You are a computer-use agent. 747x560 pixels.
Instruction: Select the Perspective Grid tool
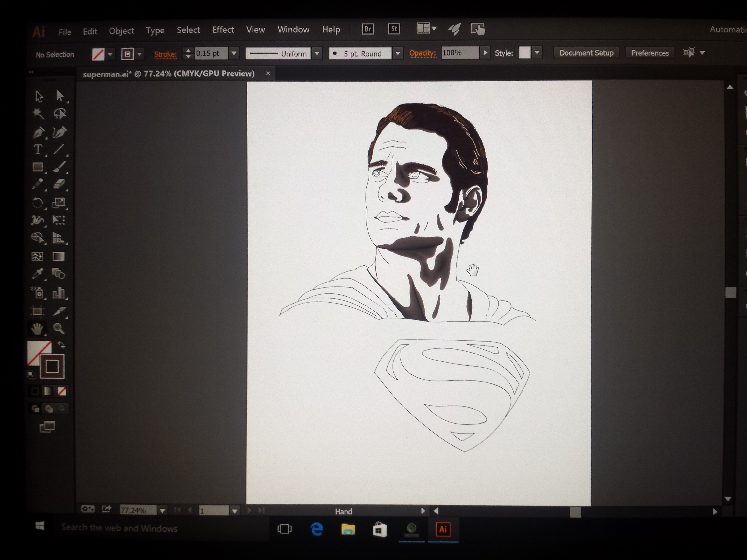coord(59,238)
